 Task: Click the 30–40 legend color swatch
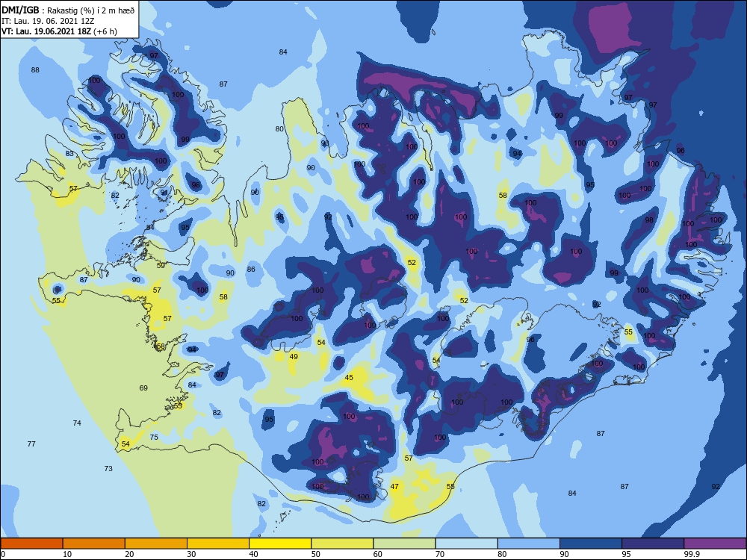[218, 544]
